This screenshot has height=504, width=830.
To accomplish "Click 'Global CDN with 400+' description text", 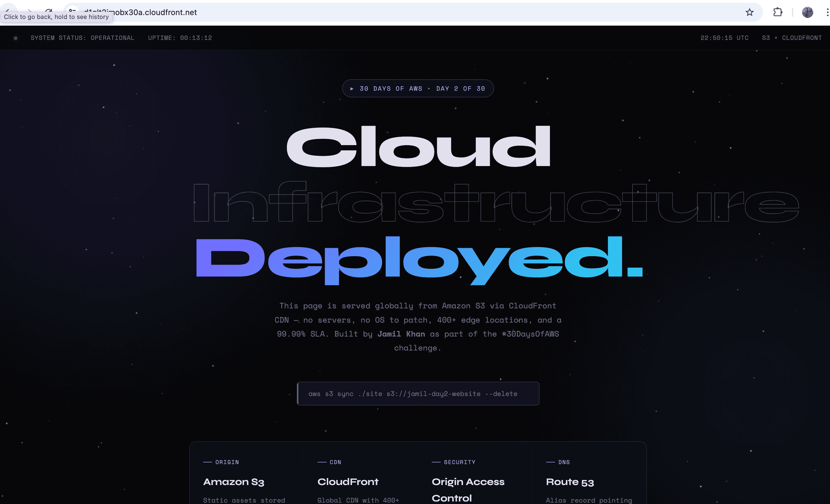I will click(358, 500).
